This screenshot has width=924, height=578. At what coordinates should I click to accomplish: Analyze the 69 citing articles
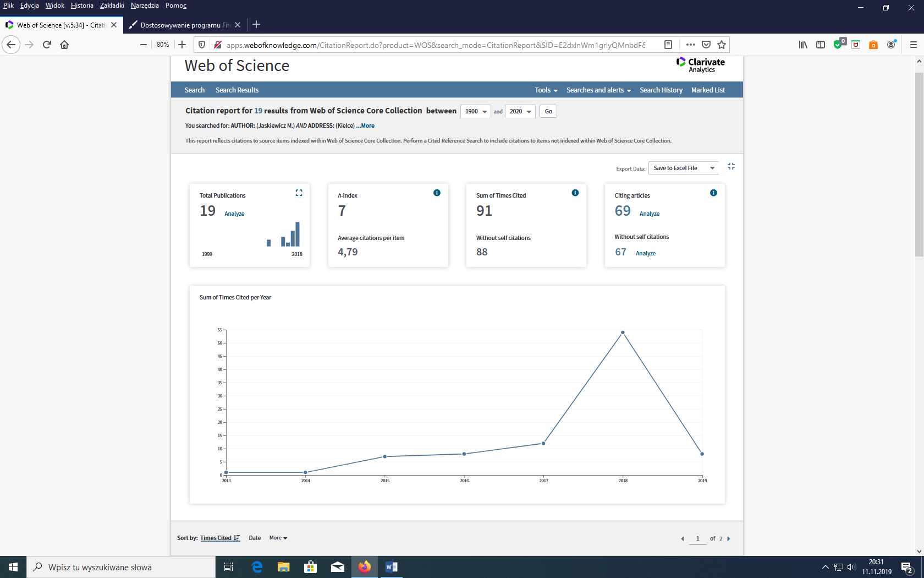650,214
